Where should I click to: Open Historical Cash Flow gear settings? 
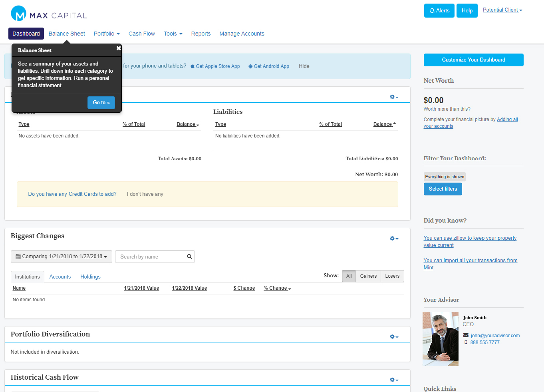tap(394, 380)
